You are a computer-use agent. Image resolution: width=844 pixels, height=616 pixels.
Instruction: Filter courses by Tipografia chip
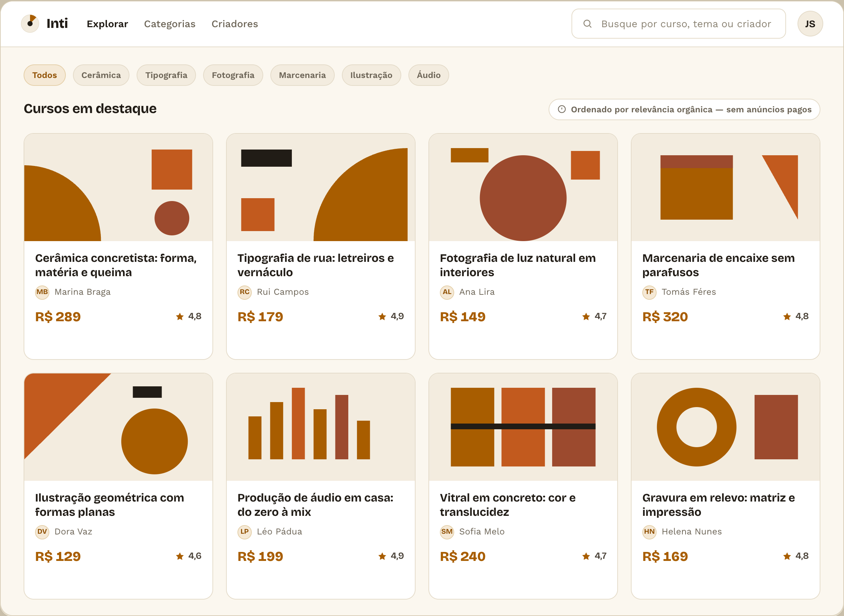click(x=166, y=75)
